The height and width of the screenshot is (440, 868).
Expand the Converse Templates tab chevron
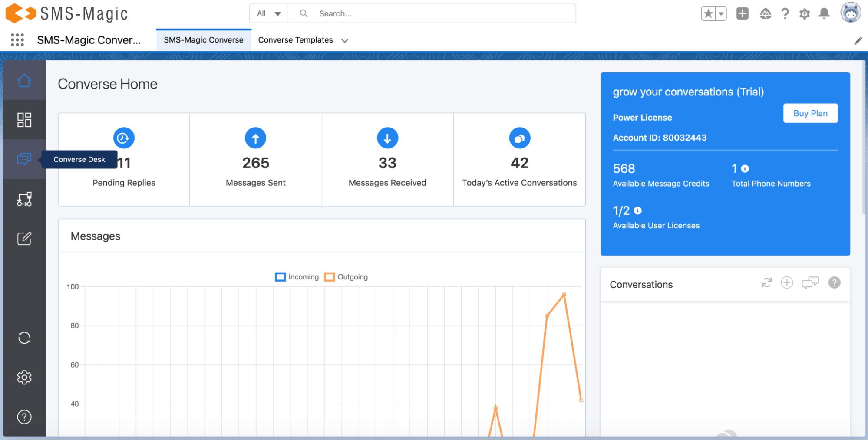tap(345, 40)
